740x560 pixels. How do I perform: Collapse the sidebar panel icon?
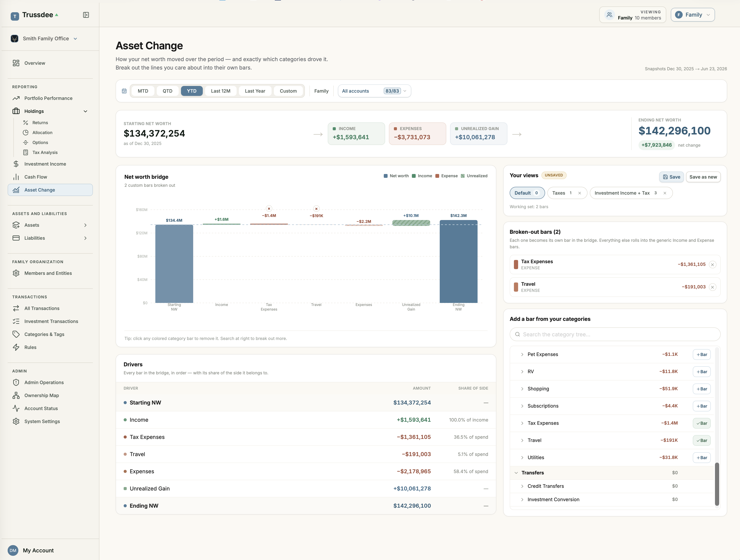click(x=86, y=15)
